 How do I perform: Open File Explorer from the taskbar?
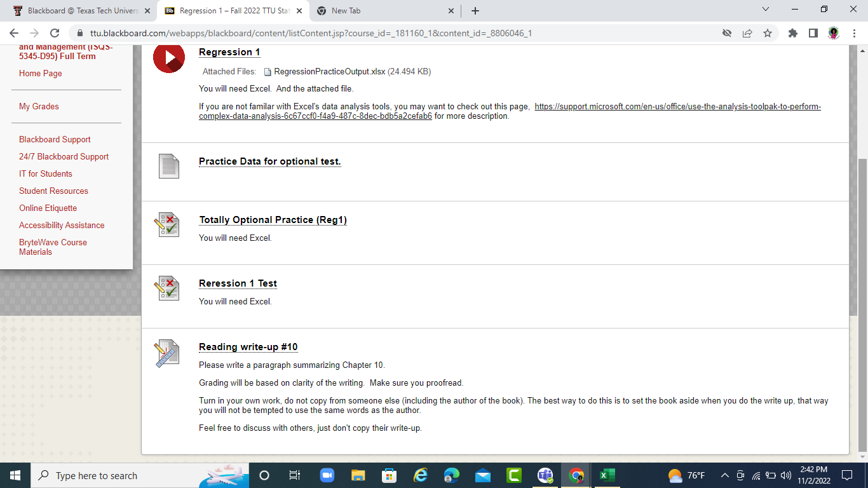(358, 475)
